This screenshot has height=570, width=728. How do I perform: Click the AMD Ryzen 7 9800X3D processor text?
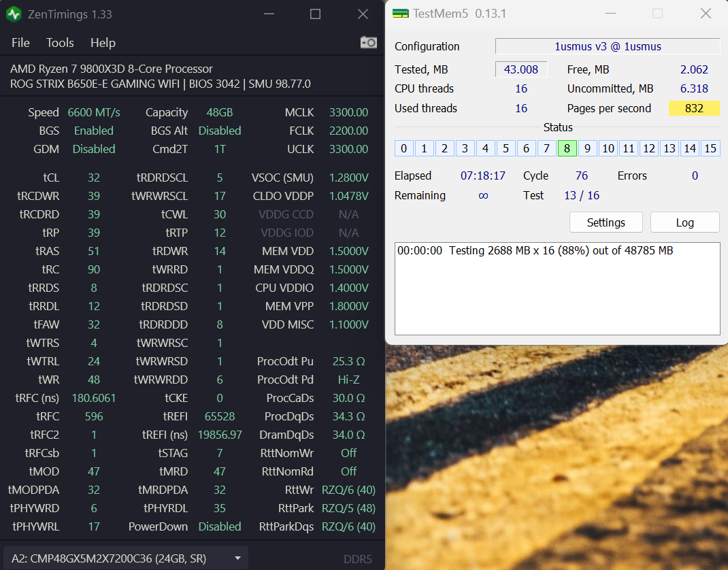112,69
